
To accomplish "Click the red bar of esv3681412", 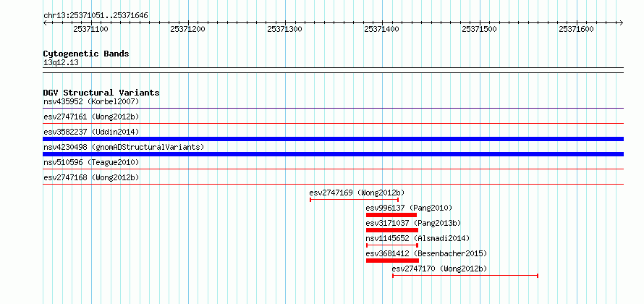I will [x=392, y=261].
